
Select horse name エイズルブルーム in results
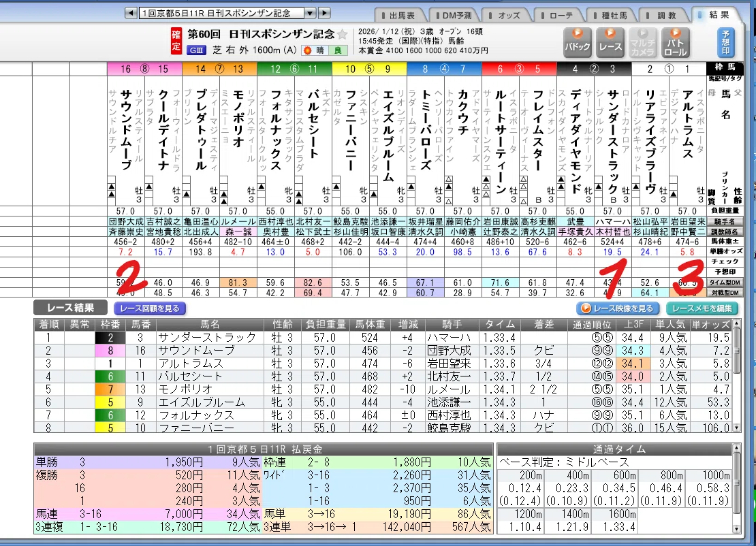click(x=202, y=402)
